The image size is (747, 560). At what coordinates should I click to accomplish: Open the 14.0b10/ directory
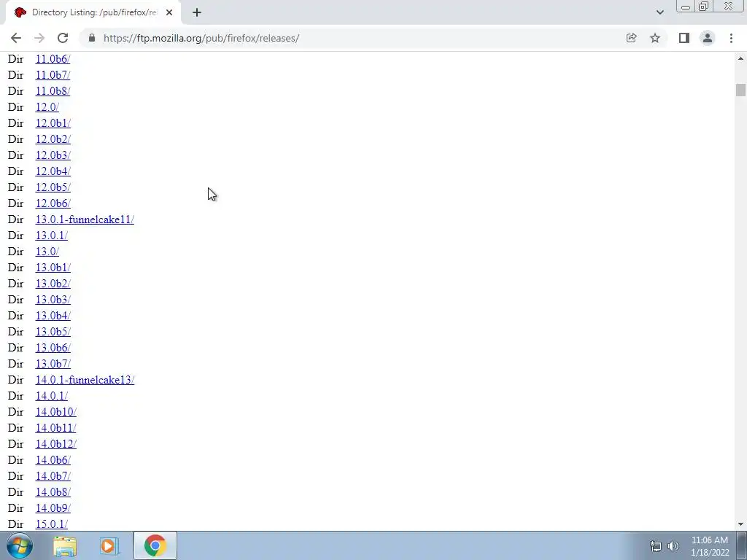tap(55, 412)
